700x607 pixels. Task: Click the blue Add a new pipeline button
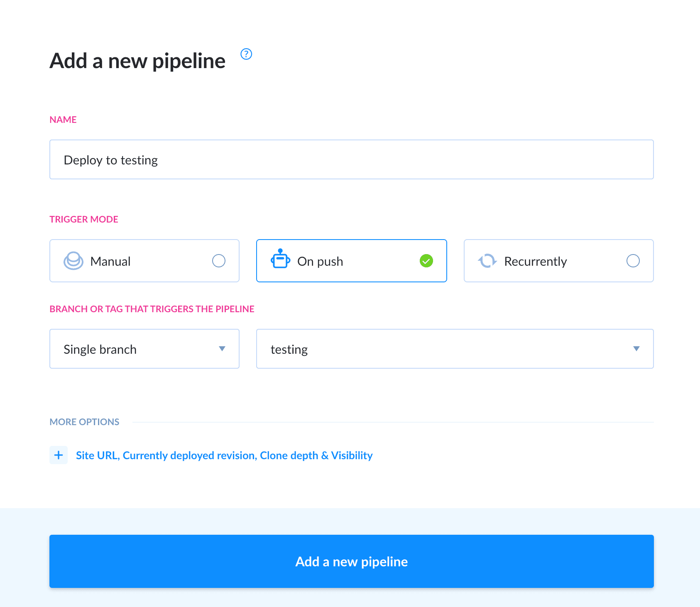[351, 561]
